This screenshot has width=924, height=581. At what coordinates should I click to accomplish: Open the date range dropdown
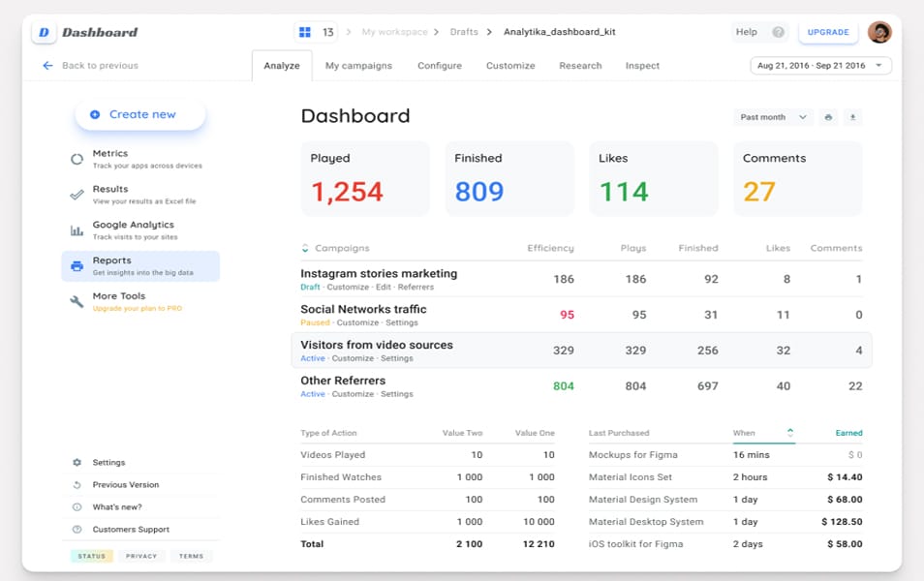[820, 66]
